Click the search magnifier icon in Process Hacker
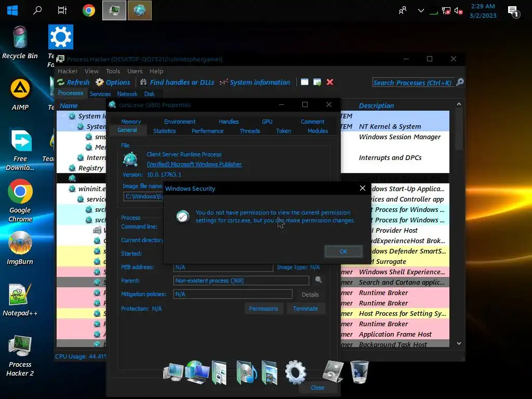Image resolution: width=532 pixels, height=399 pixels. [460, 82]
